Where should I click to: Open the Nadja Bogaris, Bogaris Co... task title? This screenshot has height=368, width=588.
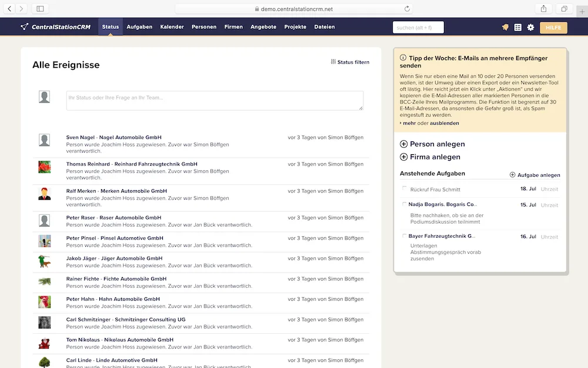pos(443,204)
